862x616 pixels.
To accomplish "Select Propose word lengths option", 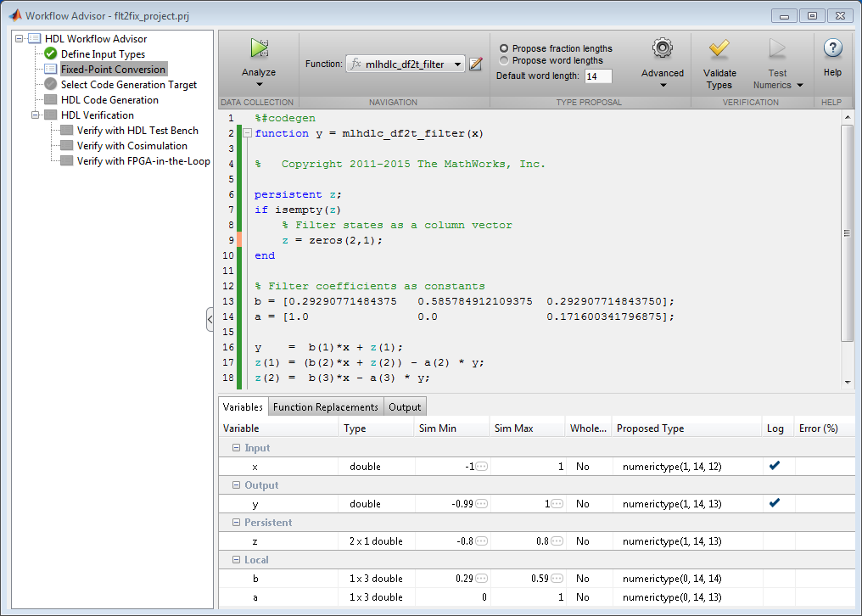I will pos(505,60).
